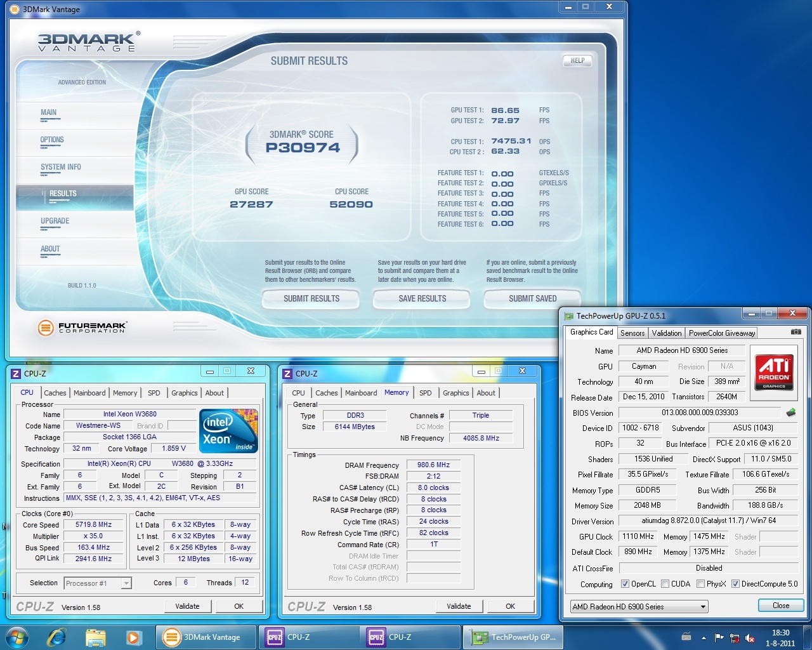This screenshot has height=650, width=812.
Task: Click the Save Results button
Action: coord(422,298)
